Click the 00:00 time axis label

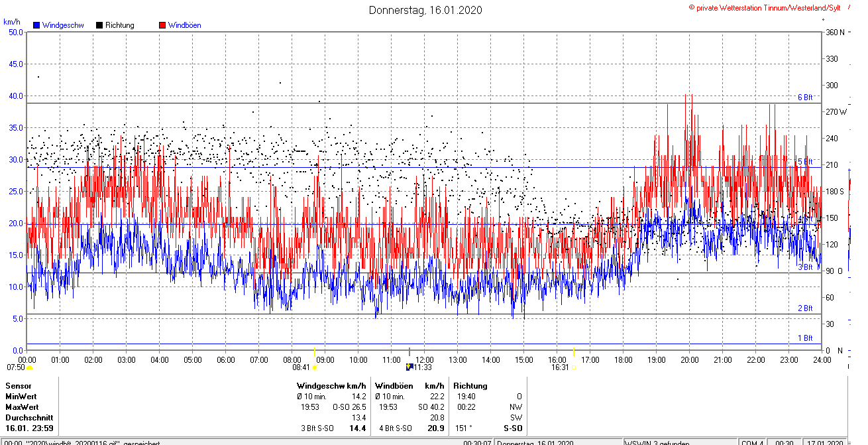pyautogui.click(x=27, y=360)
